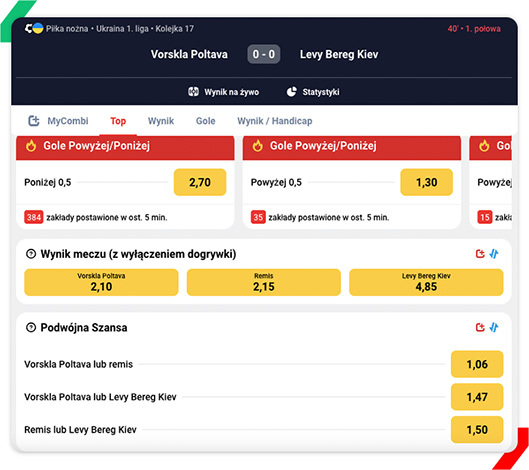Open the Gole tab
The width and height of the screenshot is (529, 470).
205,121
